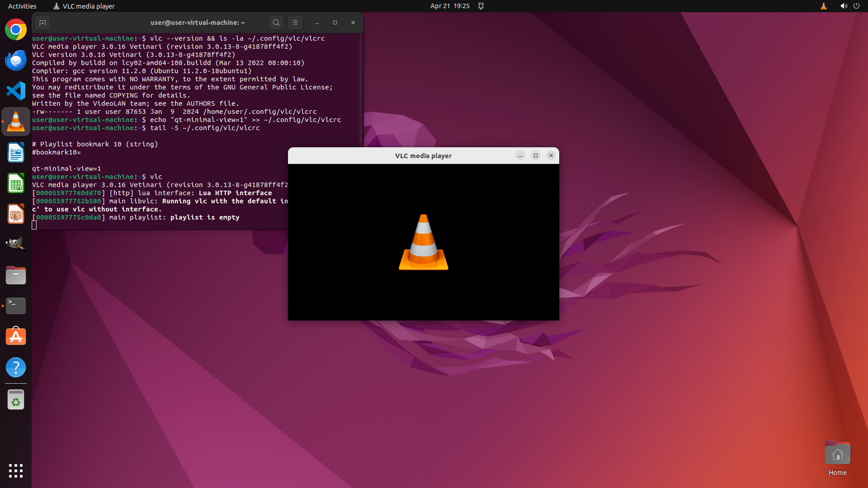The height and width of the screenshot is (488, 868).
Task: Open the Trash from the dock
Action: pos(16,400)
